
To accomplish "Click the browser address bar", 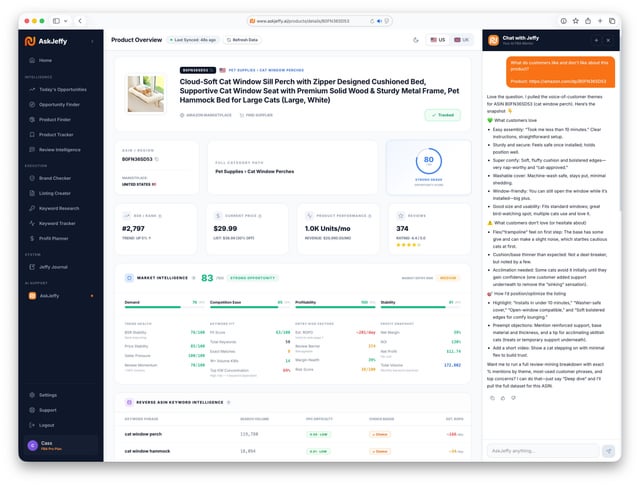I will 320,21.
